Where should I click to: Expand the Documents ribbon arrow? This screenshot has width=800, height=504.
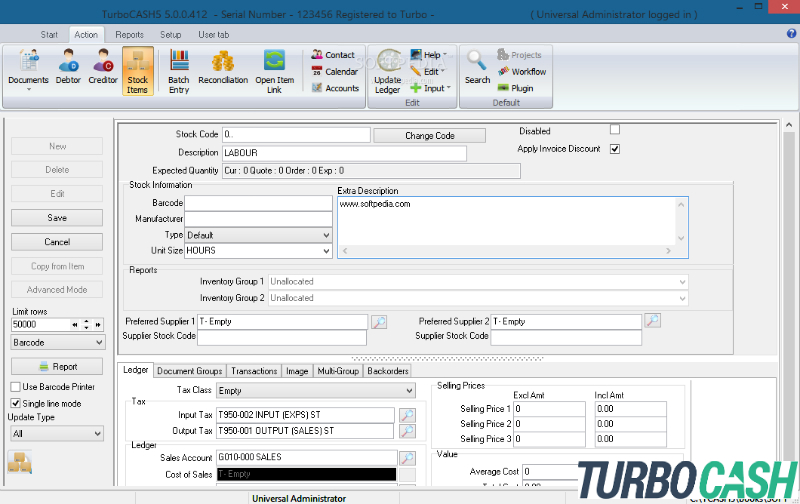click(29, 90)
